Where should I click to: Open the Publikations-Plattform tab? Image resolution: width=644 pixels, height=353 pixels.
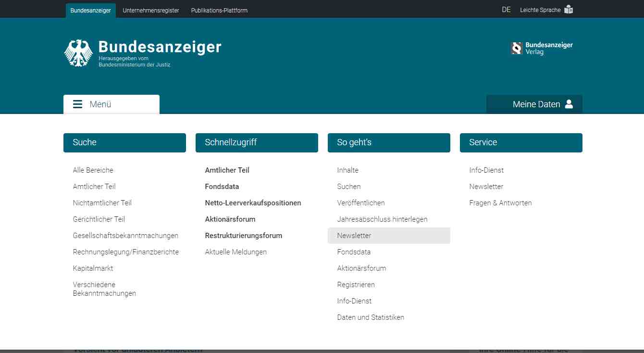219,11
